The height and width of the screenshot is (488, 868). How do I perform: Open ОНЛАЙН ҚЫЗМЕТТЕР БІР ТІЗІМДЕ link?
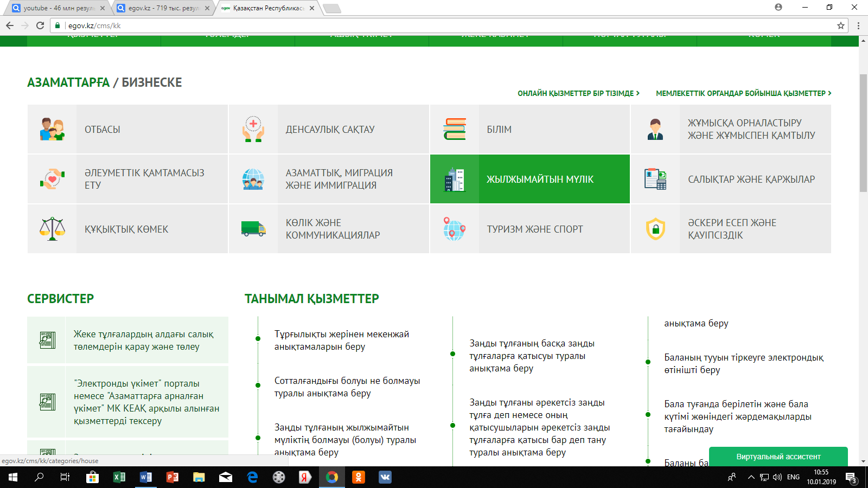coord(578,93)
